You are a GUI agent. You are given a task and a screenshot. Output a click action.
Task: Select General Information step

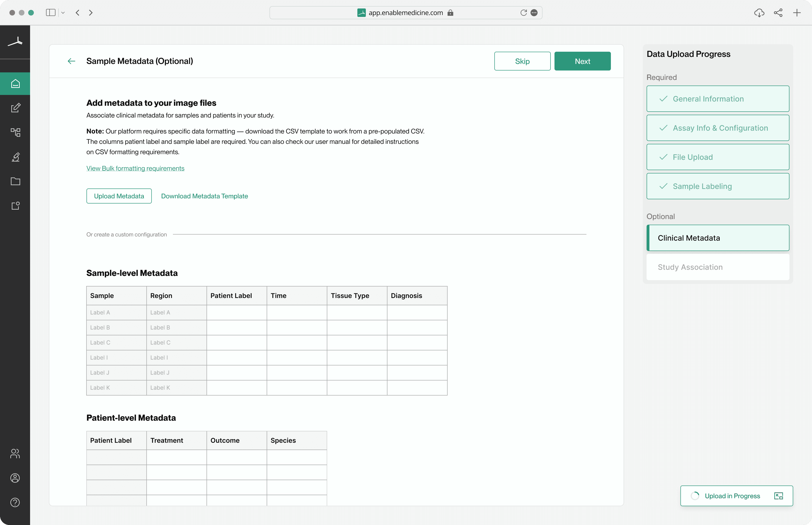coord(718,98)
